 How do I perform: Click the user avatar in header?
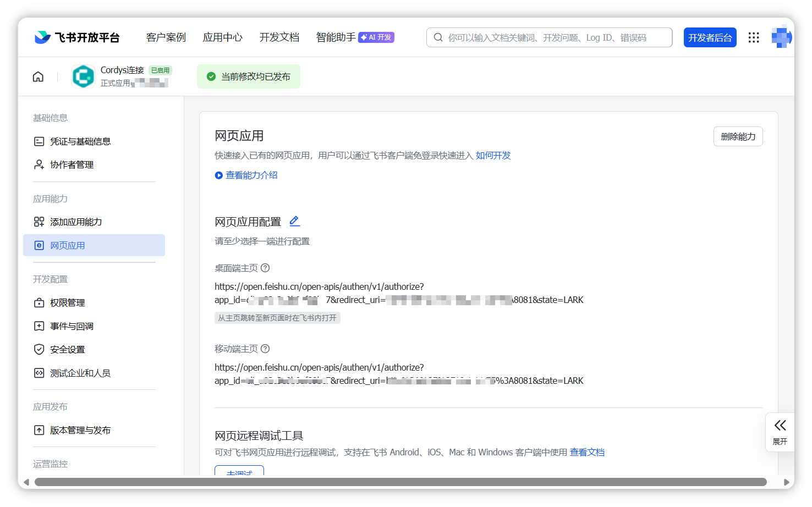(x=781, y=37)
